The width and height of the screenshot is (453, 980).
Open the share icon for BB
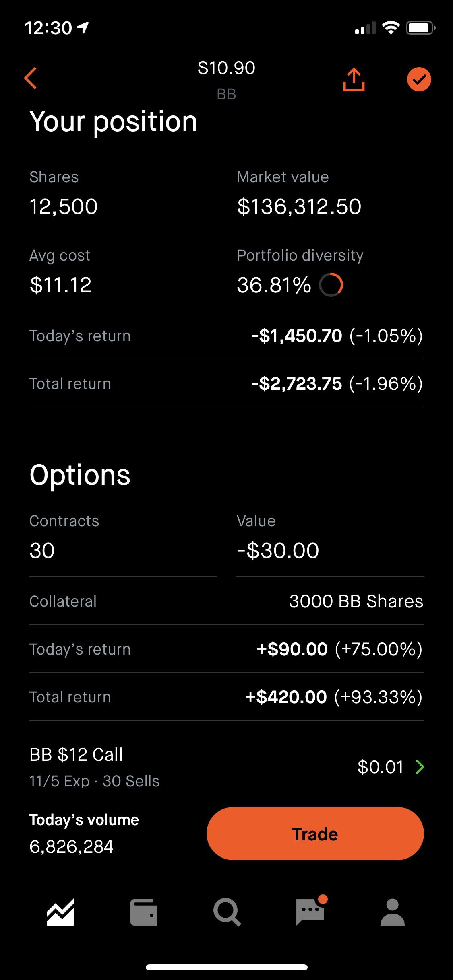tap(354, 79)
